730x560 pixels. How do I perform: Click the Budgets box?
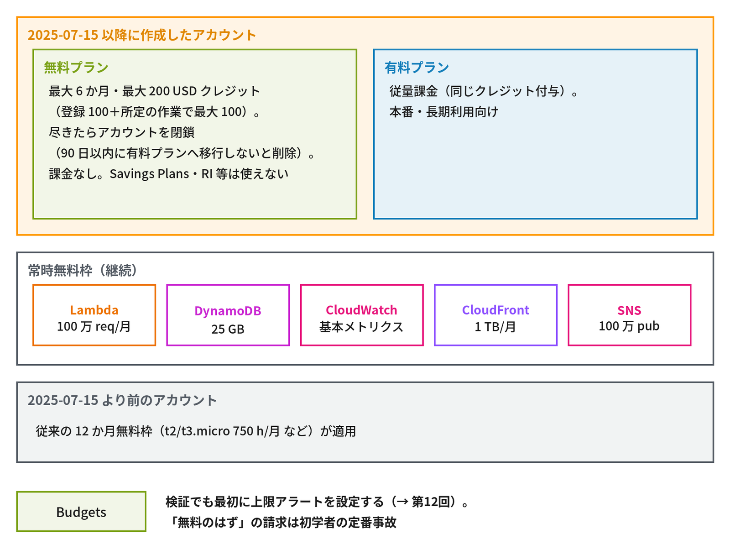[x=81, y=512]
